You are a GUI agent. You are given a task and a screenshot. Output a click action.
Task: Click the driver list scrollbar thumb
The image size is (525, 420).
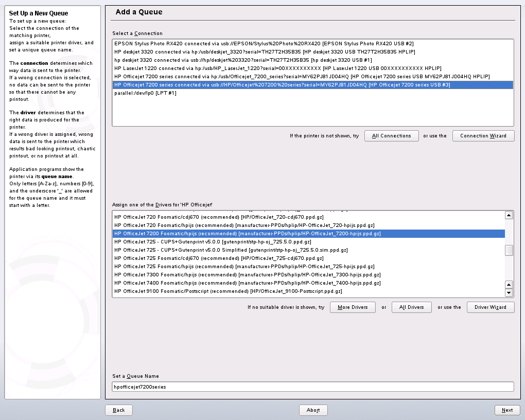click(509, 250)
